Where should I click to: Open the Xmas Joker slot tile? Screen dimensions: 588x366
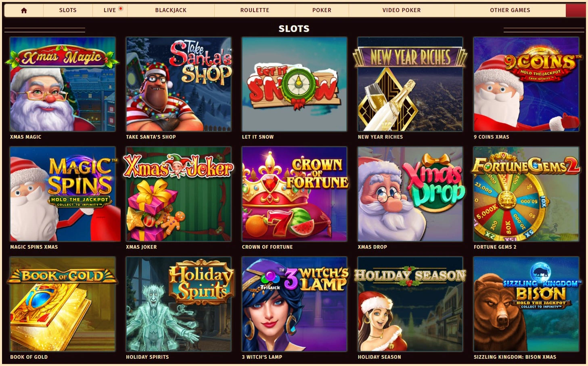178,194
